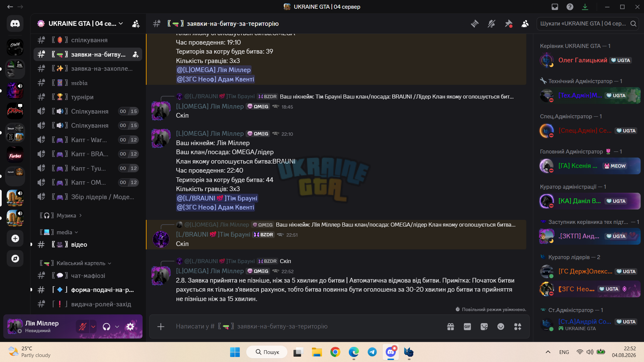Open user settings gear
Viewport: 644px width, 362px height.
tap(130, 326)
